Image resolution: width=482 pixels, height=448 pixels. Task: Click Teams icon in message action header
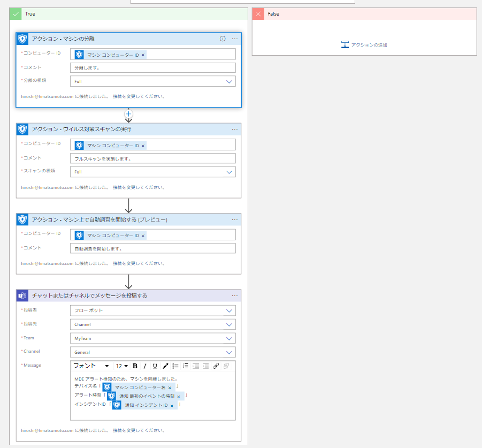22,295
